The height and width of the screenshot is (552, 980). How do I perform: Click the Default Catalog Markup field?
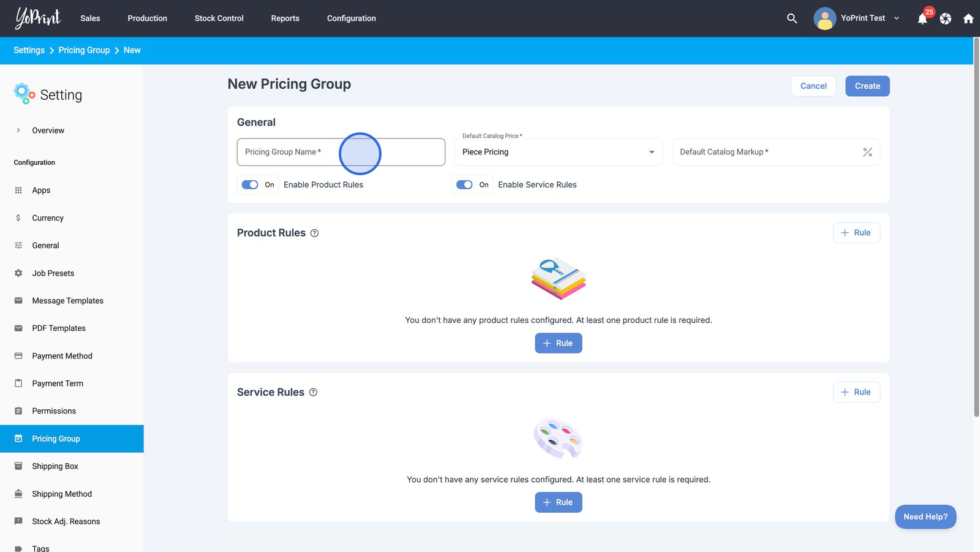coord(766,152)
